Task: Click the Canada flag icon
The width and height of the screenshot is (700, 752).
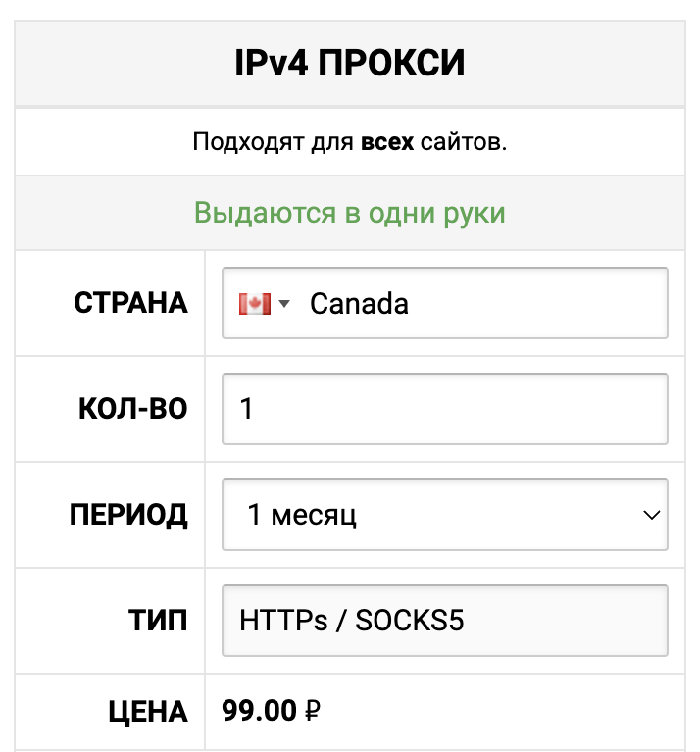Action: coord(255,304)
